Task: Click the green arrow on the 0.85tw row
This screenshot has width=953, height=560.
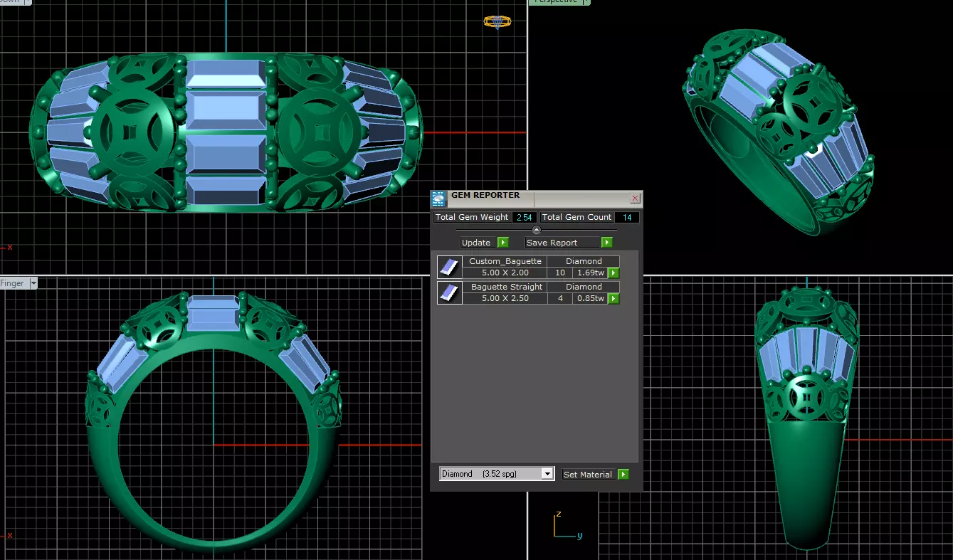Action: coord(613,298)
